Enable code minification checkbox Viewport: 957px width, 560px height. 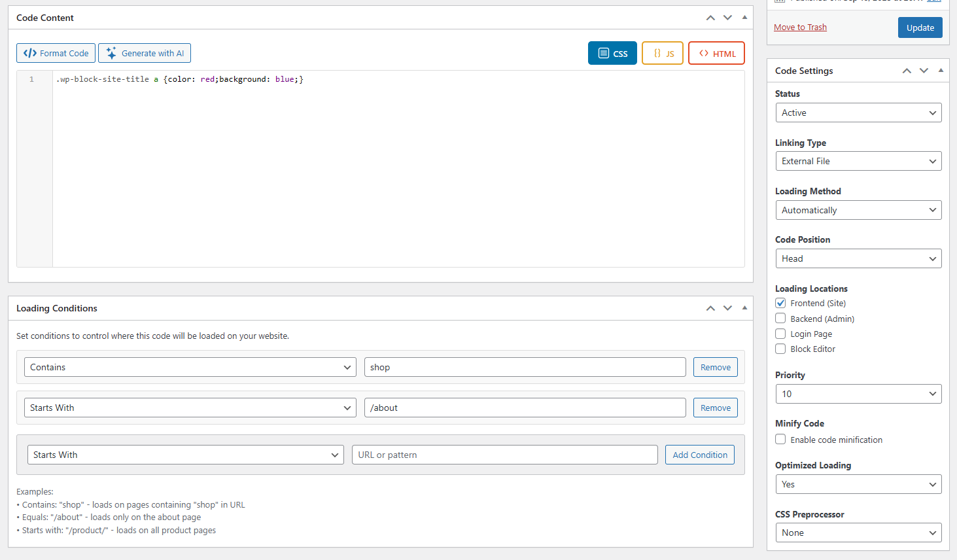[x=780, y=440]
